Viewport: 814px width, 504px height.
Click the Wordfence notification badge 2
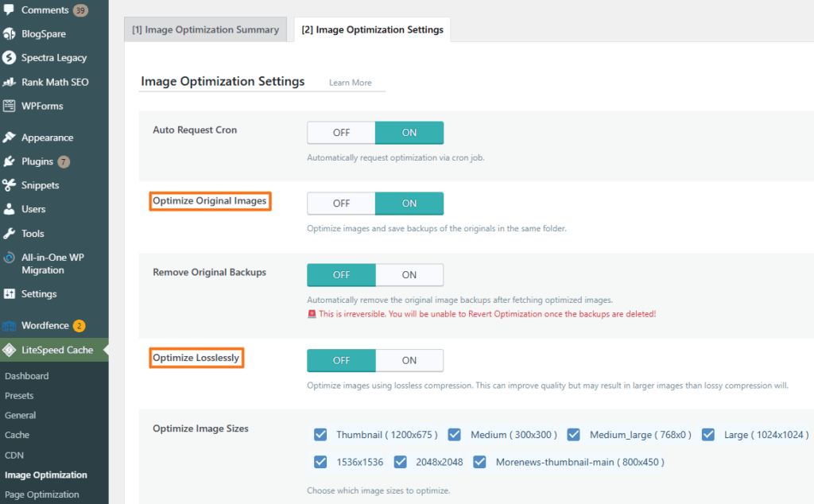click(79, 326)
